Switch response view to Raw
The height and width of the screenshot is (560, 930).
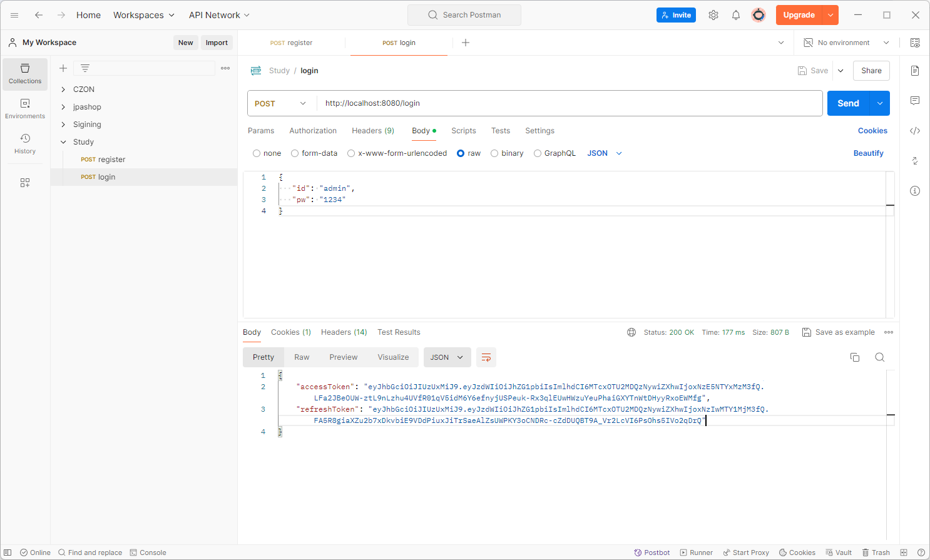[x=302, y=357]
